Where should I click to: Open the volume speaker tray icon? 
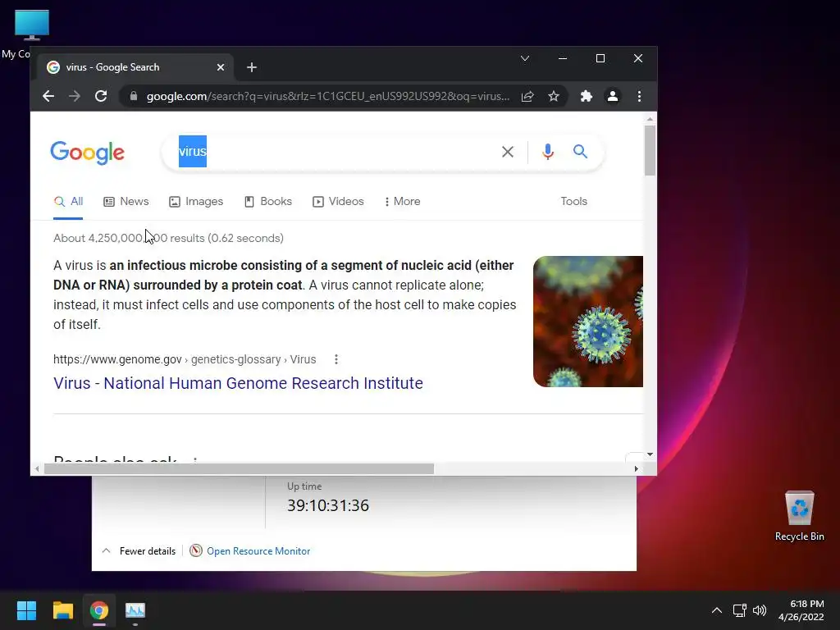click(x=759, y=610)
